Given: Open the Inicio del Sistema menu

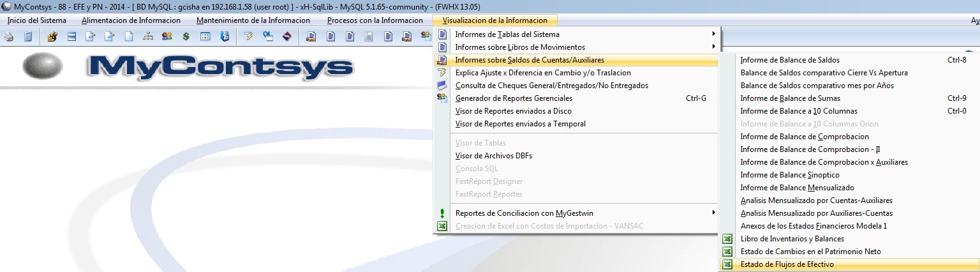Looking at the screenshot, I should click(x=36, y=20).
